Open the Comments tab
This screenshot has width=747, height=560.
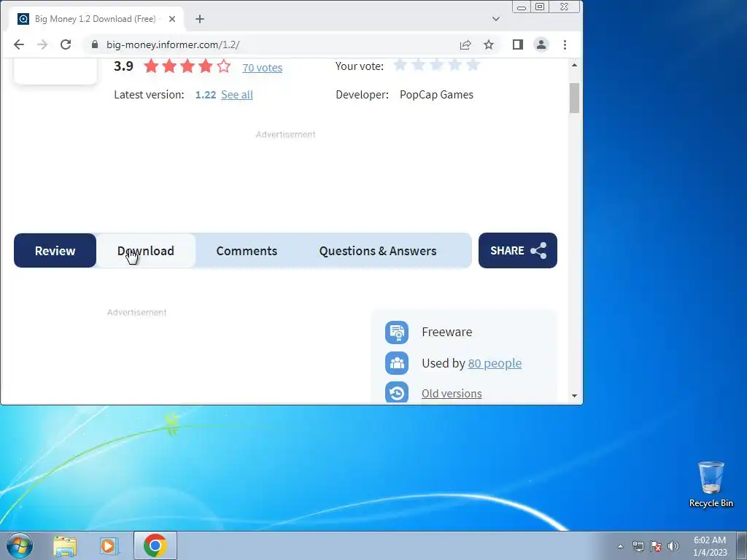click(247, 251)
